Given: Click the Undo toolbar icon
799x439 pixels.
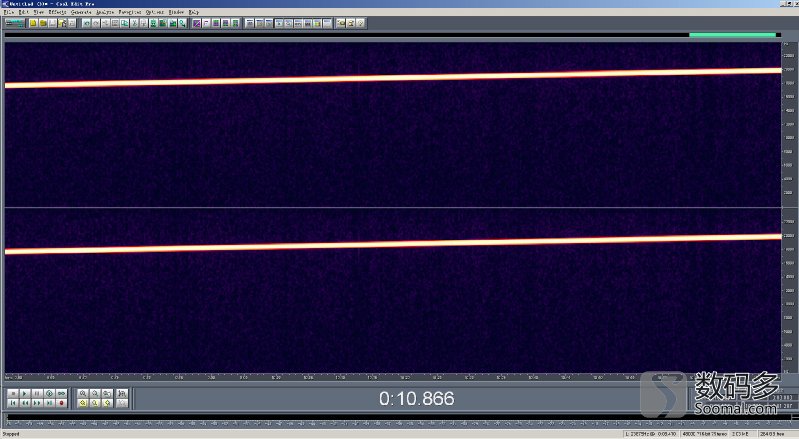Looking at the screenshot, I should pyautogui.click(x=87, y=23).
